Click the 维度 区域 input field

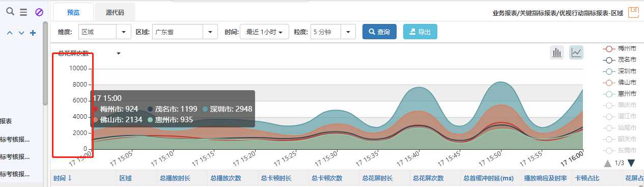click(98, 32)
